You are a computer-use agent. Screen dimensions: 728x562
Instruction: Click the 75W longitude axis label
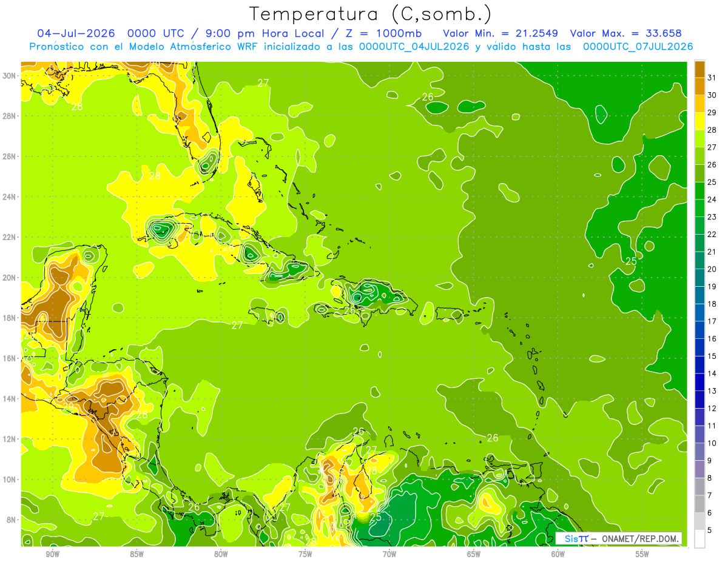click(305, 554)
